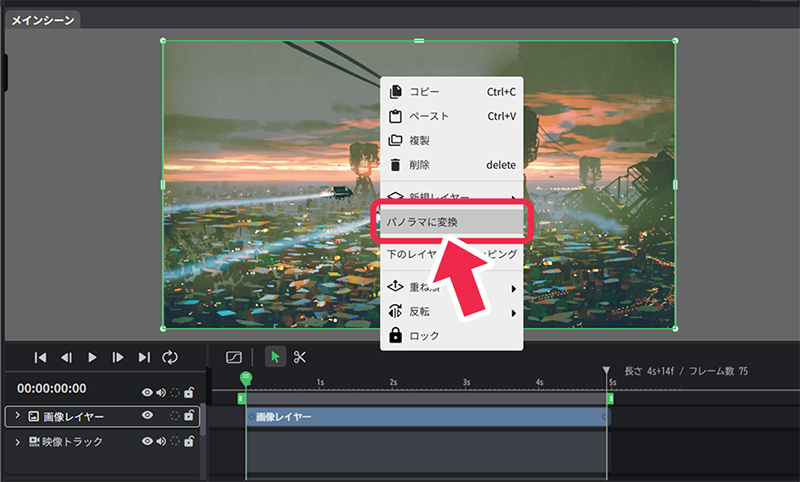Lock the 画像レイヤー layer

pyautogui.click(x=189, y=415)
